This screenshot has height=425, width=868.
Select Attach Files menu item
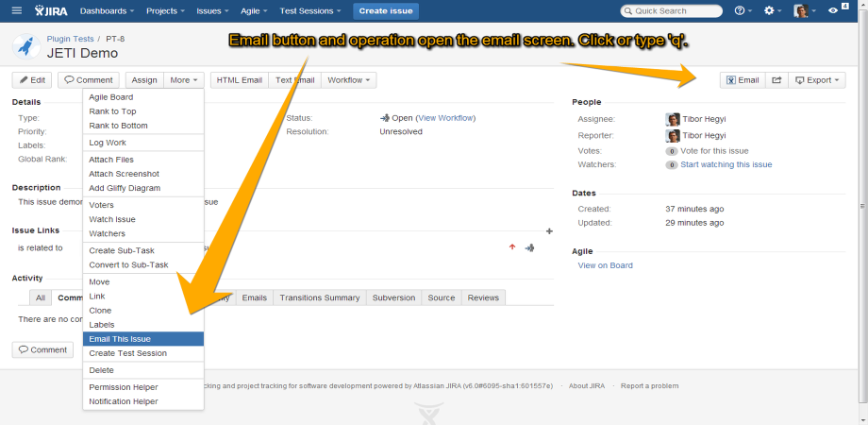tap(143, 160)
